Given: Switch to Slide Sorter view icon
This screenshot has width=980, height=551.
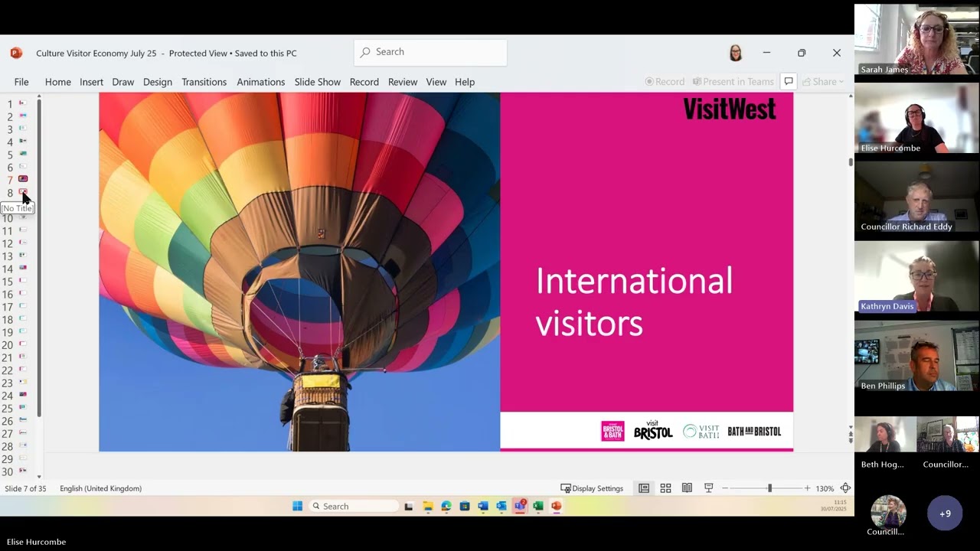Looking at the screenshot, I should (665, 488).
